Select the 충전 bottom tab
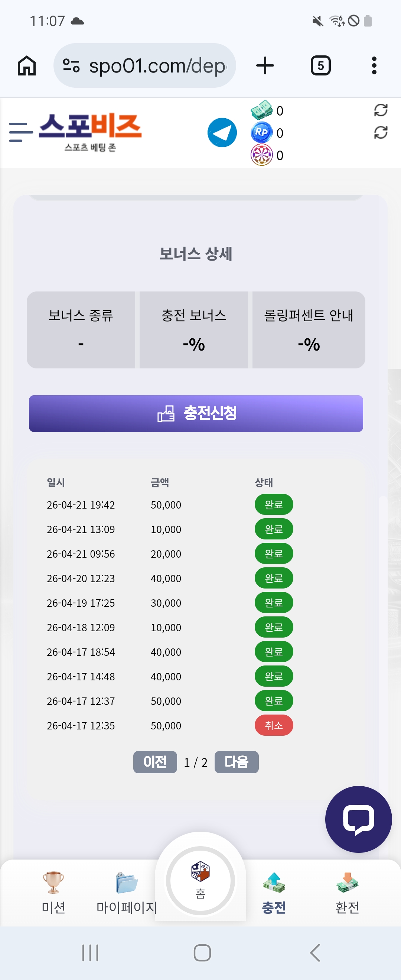The height and width of the screenshot is (980, 401). tap(274, 892)
